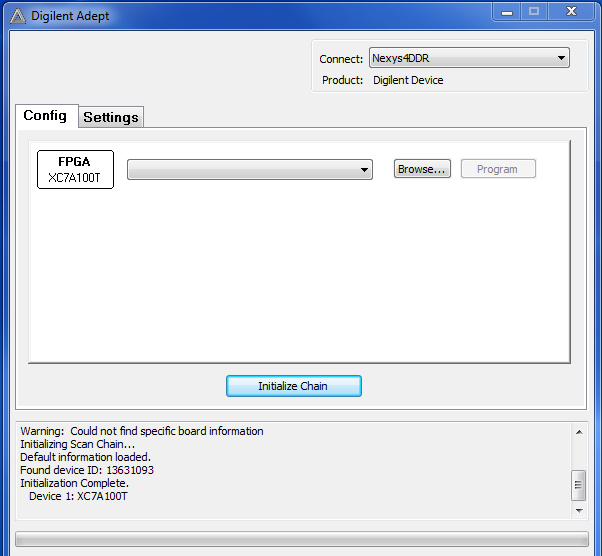Screen dimensions: 602x556
Task: Click the log scrollbar down arrow
Action: tap(578, 510)
